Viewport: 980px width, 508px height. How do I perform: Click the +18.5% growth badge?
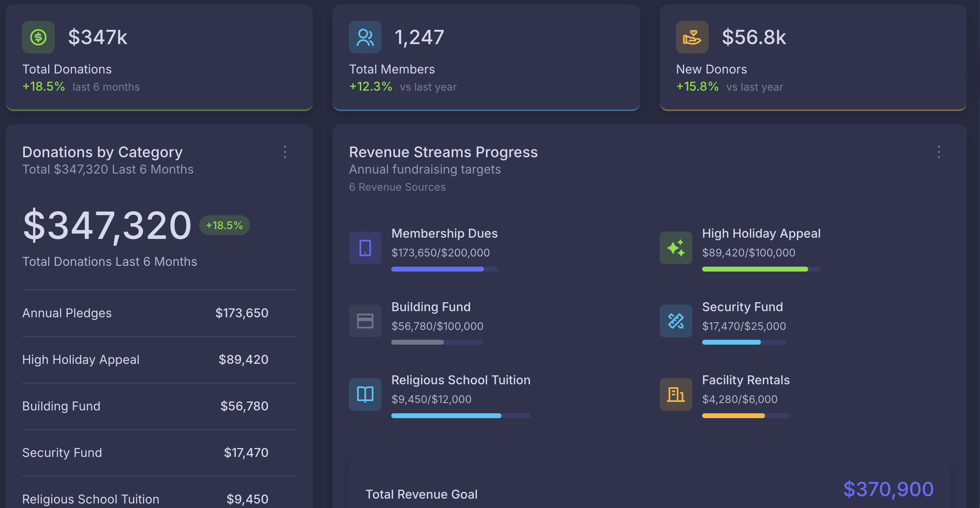click(x=224, y=225)
